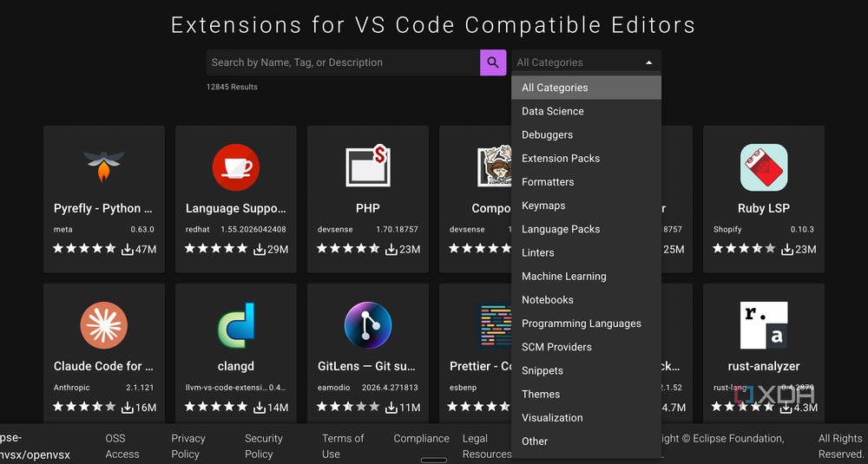This screenshot has width=868, height=464.
Task: Select Visualization category
Action: pos(586,417)
